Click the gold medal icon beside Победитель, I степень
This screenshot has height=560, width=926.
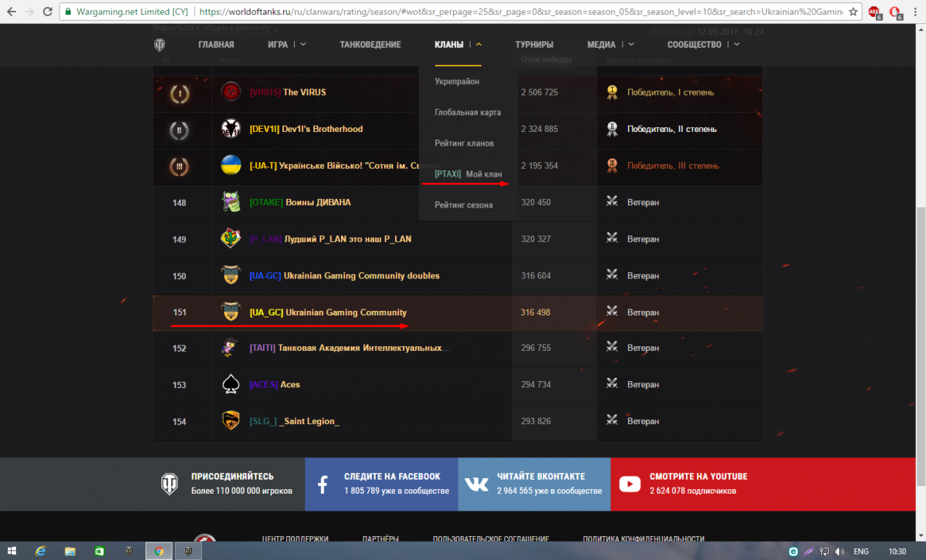tap(612, 93)
